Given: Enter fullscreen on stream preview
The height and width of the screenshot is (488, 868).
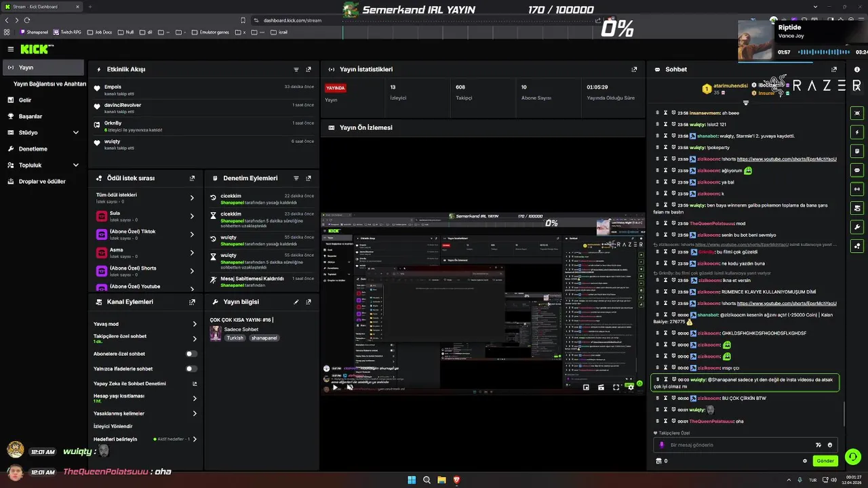Looking at the screenshot, I should (616, 387).
